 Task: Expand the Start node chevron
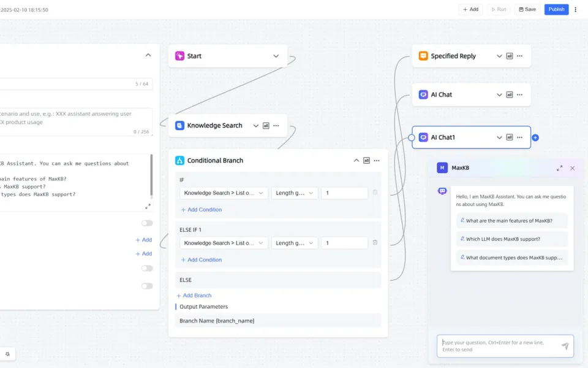point(276,56)
